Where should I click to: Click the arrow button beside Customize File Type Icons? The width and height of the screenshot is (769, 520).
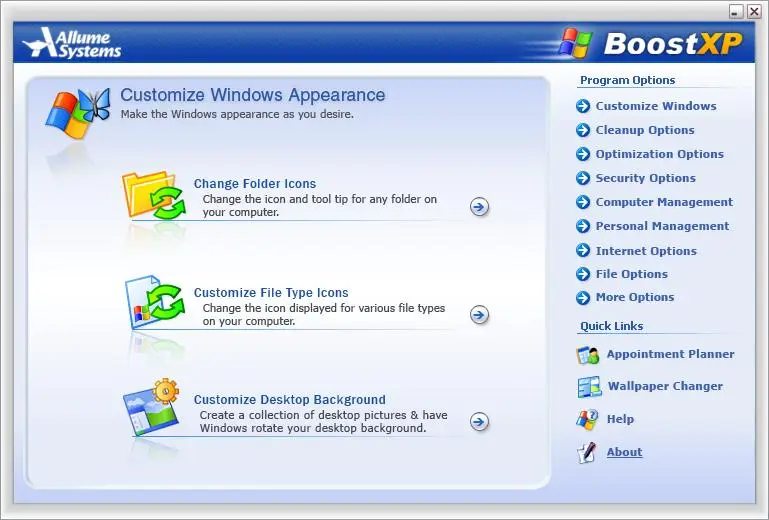479,314
